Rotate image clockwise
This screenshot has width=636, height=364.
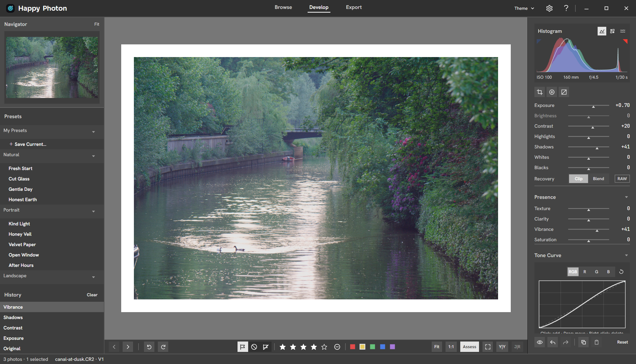pos(163,347)
